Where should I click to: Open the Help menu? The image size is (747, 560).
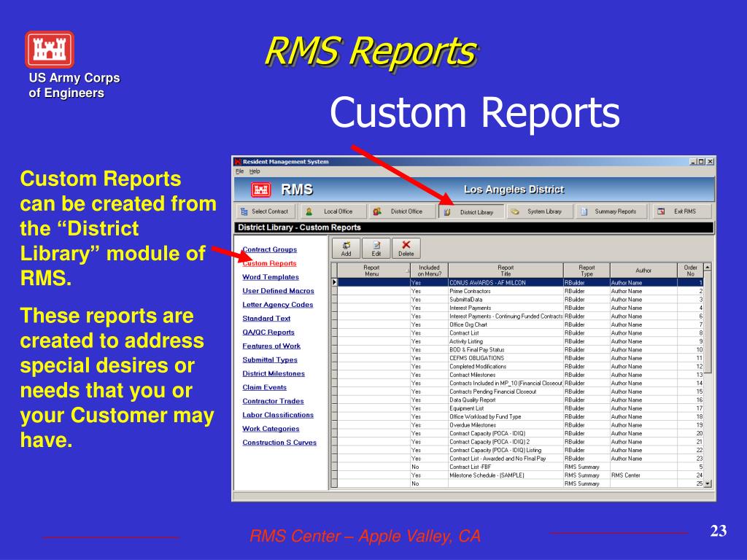click(255, 171)
